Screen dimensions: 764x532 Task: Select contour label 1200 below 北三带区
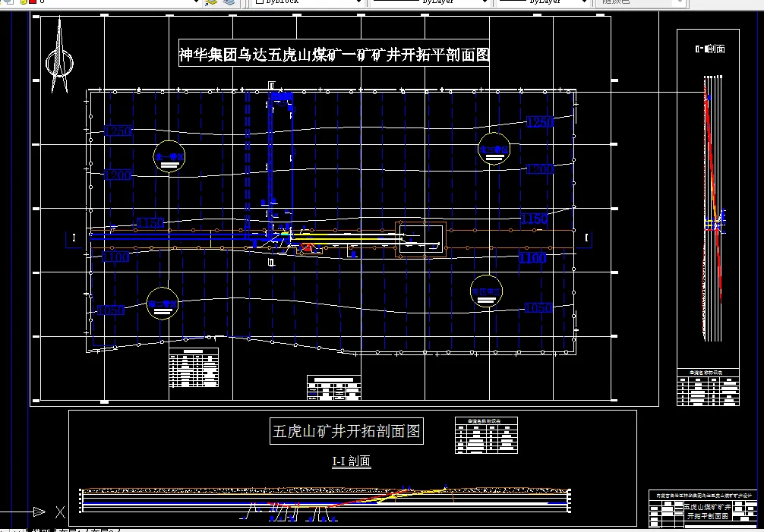pyautogui.click(x=540, y=169)
